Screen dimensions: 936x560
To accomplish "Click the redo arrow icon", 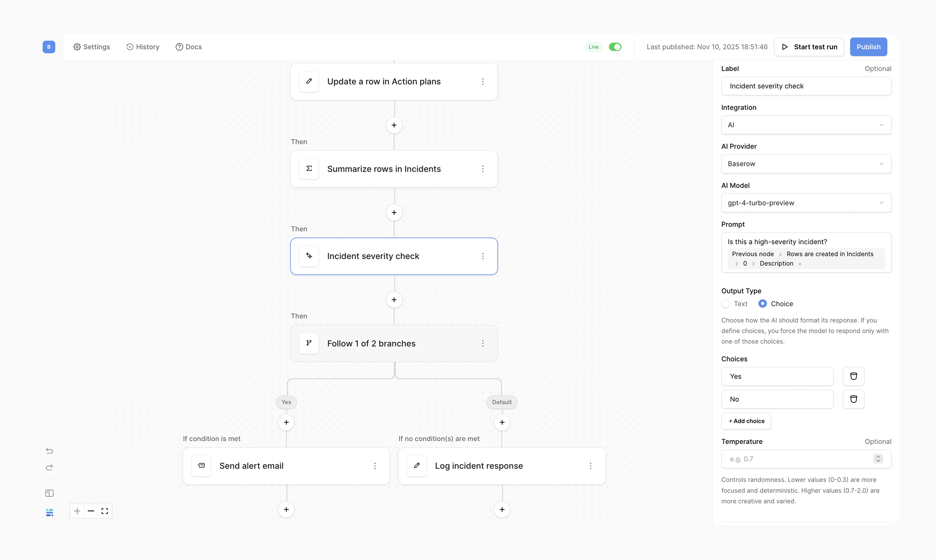I will 49,468.
